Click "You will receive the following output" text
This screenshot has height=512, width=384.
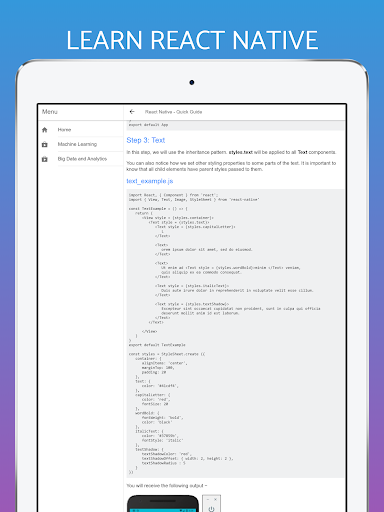coord(167,486)
